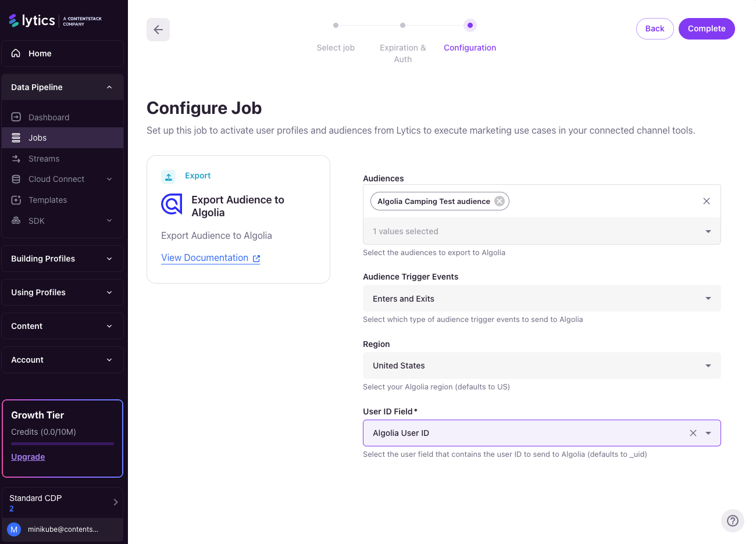Open the Region dropdown
756x544 pixels.
(542, 366)
